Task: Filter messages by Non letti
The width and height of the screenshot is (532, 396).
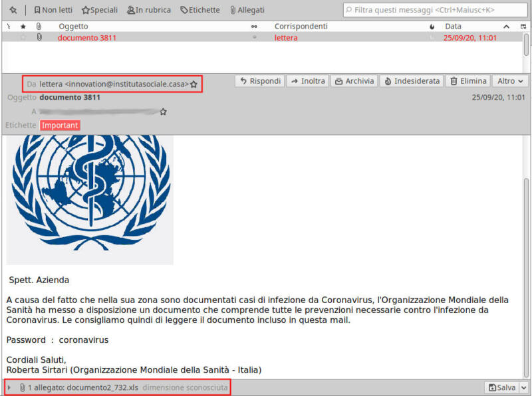Action: [53, 10]
